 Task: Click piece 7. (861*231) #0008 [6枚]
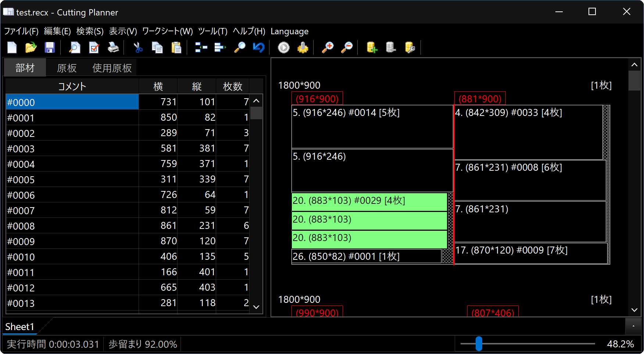pyautogui.click(x=530, y=180)
